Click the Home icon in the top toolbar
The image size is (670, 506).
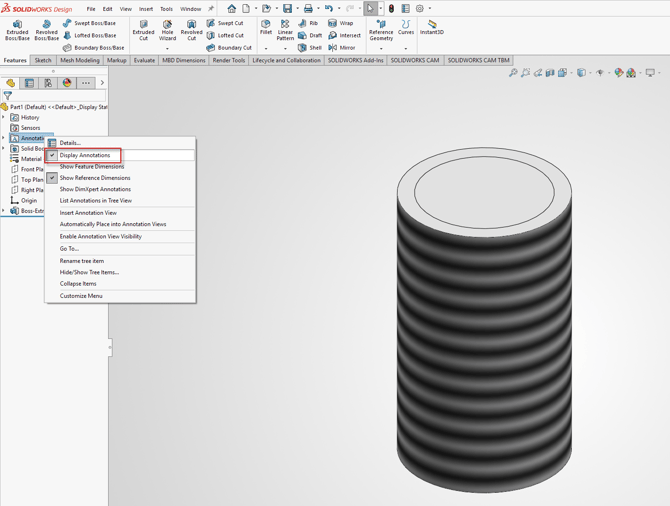(x=232, y=9)
